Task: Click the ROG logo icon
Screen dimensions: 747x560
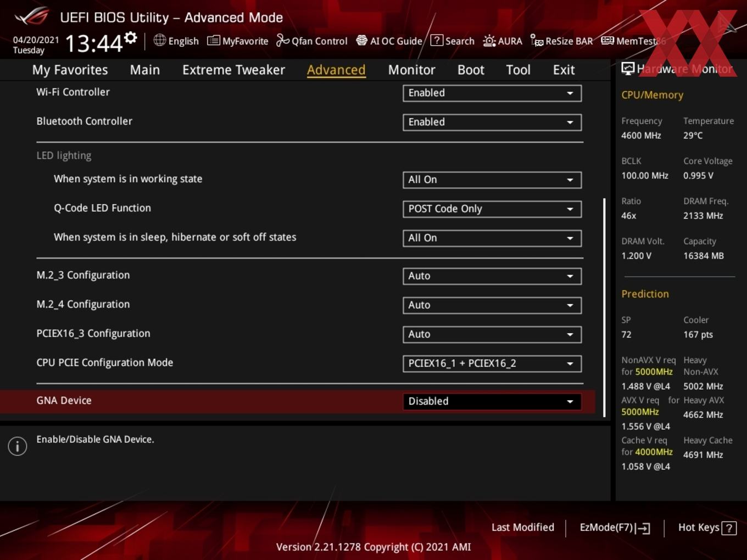Action: (x=32, y=16)
